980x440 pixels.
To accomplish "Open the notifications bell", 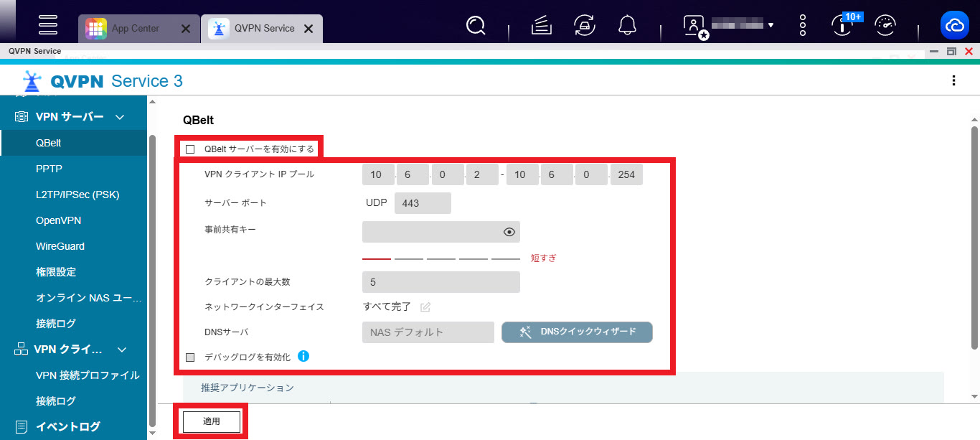I will (627, 26).
